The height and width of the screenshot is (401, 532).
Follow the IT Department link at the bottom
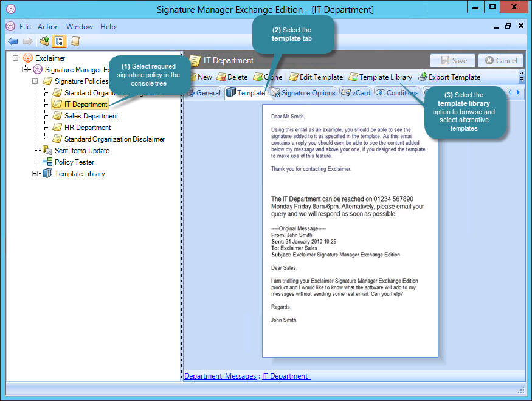coord(286,376)
